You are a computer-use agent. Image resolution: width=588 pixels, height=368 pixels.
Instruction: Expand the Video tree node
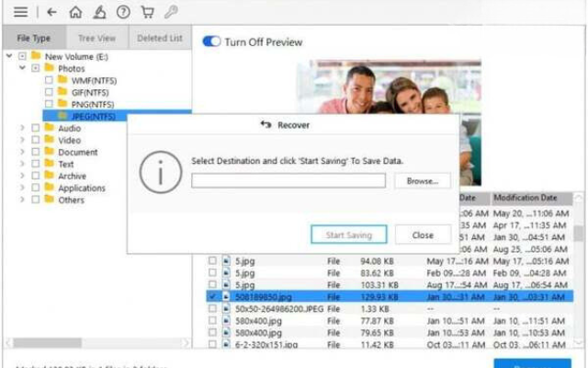[x=22, y=140]
